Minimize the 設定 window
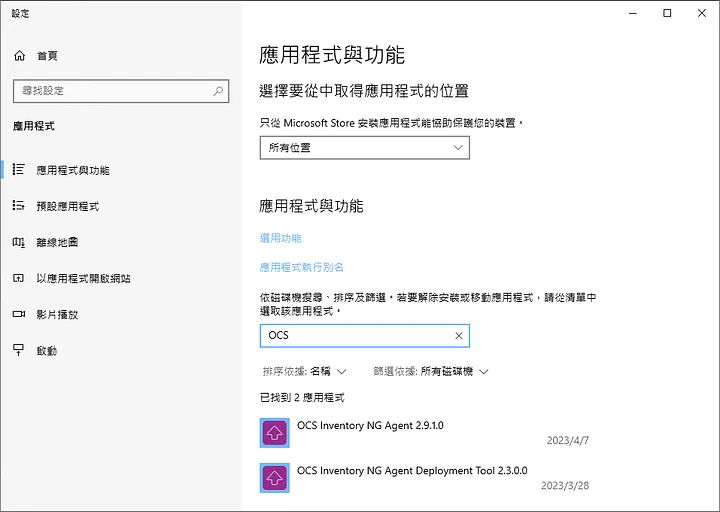Screen dimensions: 720x512 tap(633, 13)
